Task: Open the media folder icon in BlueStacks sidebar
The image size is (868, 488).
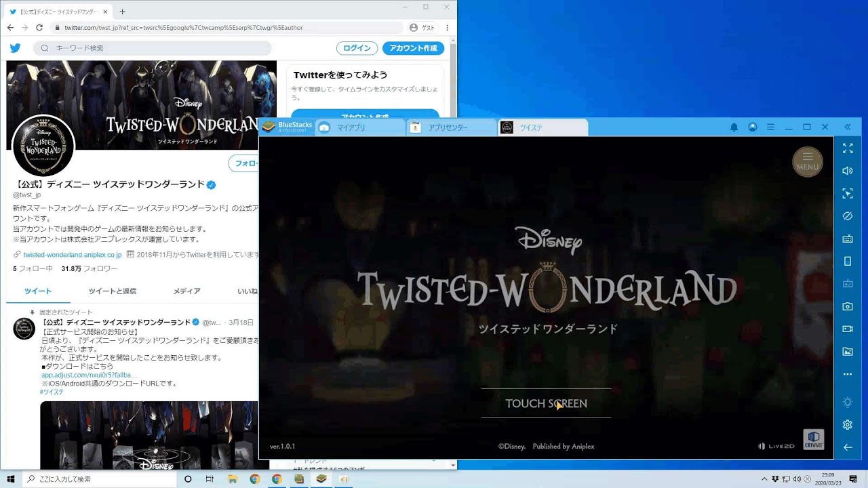Action: click(847, 351)
